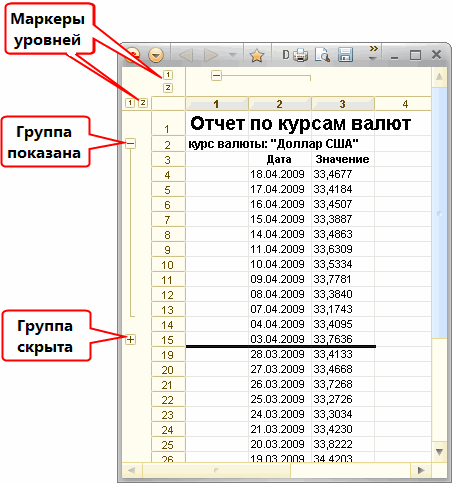Select value cell 33,4677
Screen dimensions: 452x483
pos(343,174)
